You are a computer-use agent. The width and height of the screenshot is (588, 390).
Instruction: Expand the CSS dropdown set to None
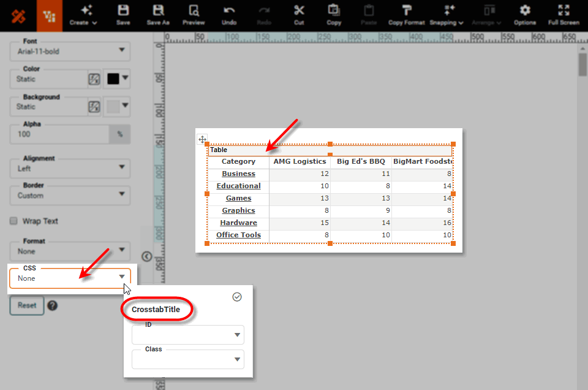[69, 278]
